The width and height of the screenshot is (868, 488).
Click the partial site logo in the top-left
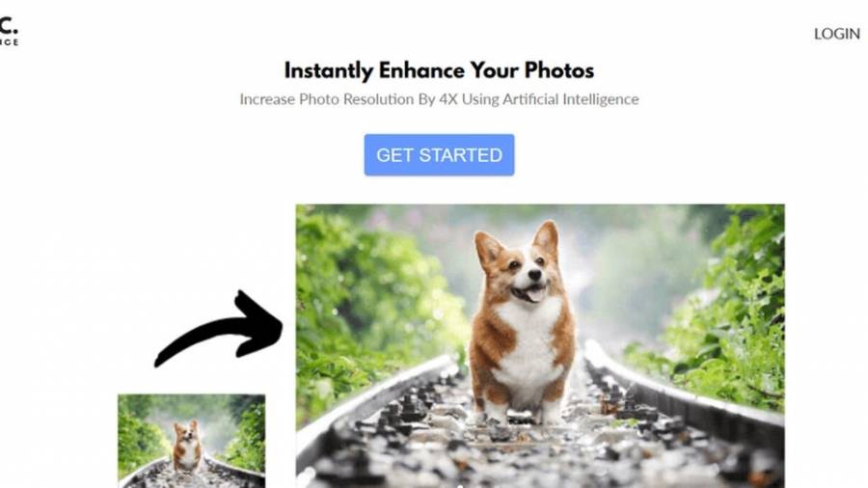pos(9,32)
